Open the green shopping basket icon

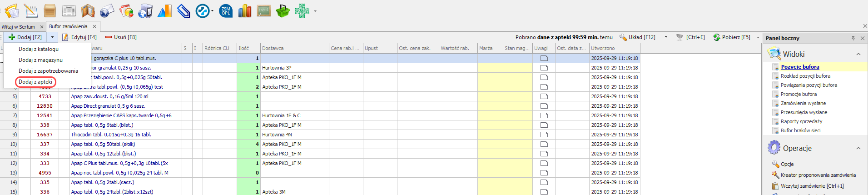pos(283,11)
